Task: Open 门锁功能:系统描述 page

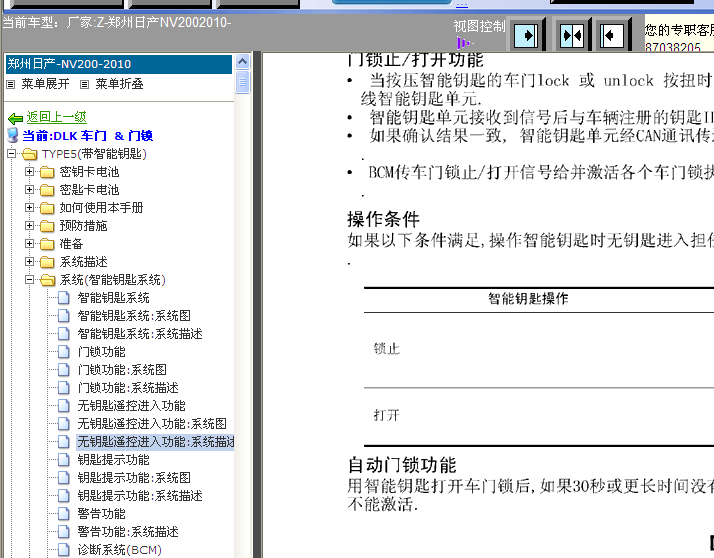Action: point(128,388)
